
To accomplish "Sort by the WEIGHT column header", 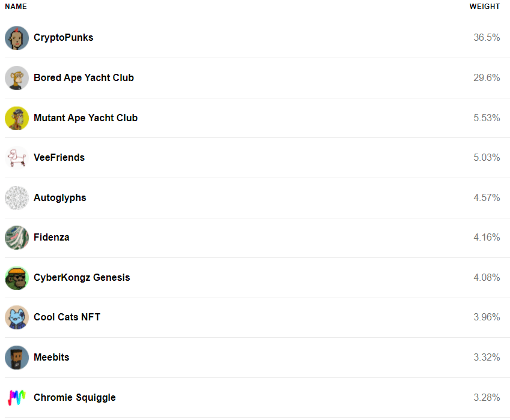I will [485, 7].
